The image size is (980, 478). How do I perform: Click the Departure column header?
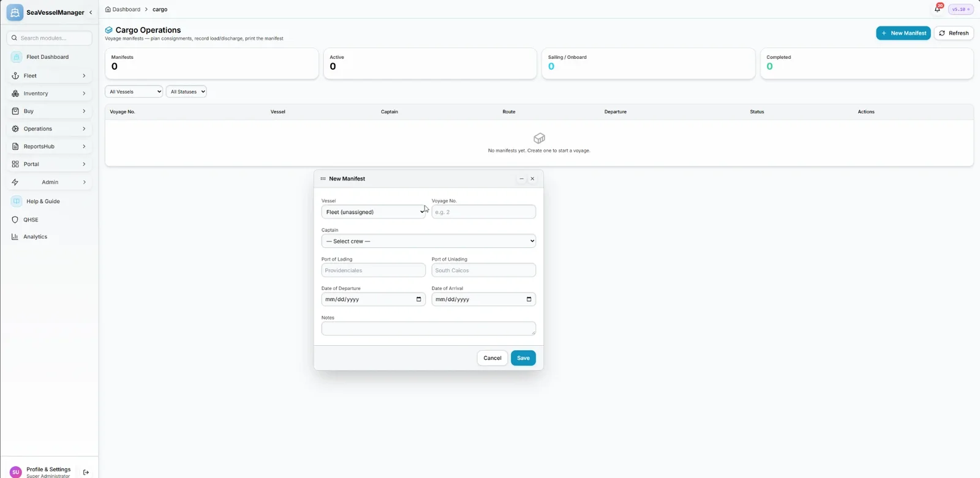pos(615,112)
